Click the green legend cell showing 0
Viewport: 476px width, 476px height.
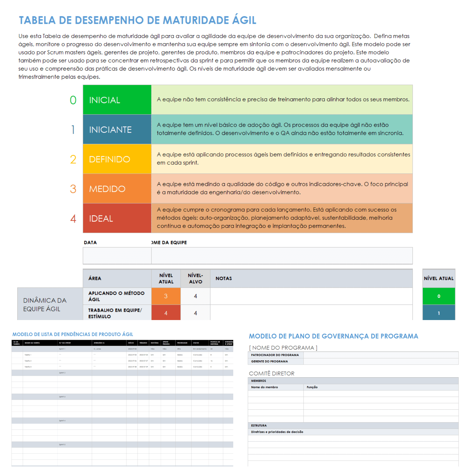pos(439,296)
